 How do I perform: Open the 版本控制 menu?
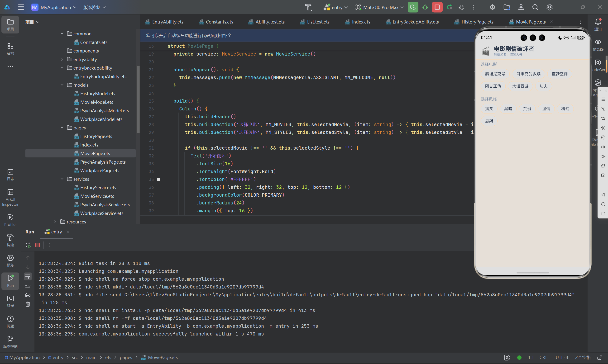point(94,7)
